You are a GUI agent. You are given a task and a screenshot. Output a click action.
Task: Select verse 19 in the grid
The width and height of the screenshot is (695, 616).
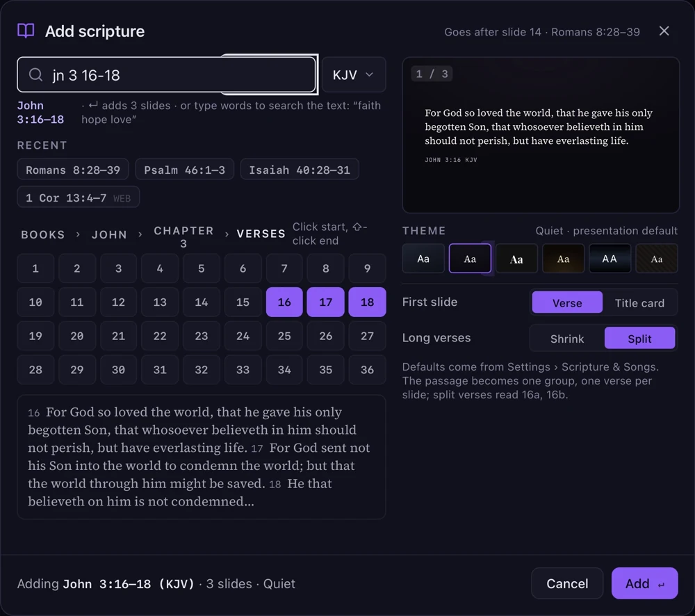(35, 336)
